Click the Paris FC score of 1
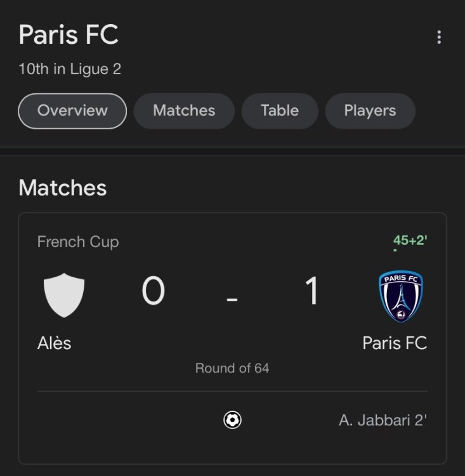The image size is (465, 476). [311, 291]
